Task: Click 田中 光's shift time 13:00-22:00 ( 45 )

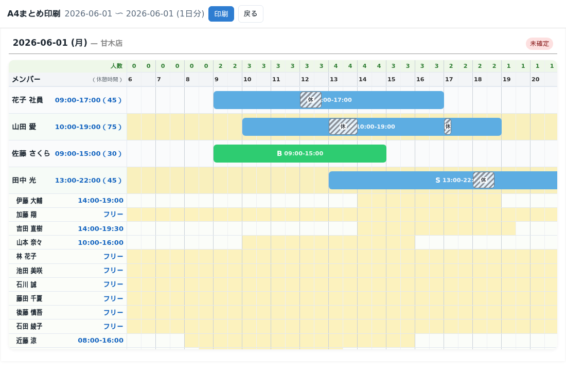Action: [88, 180]
